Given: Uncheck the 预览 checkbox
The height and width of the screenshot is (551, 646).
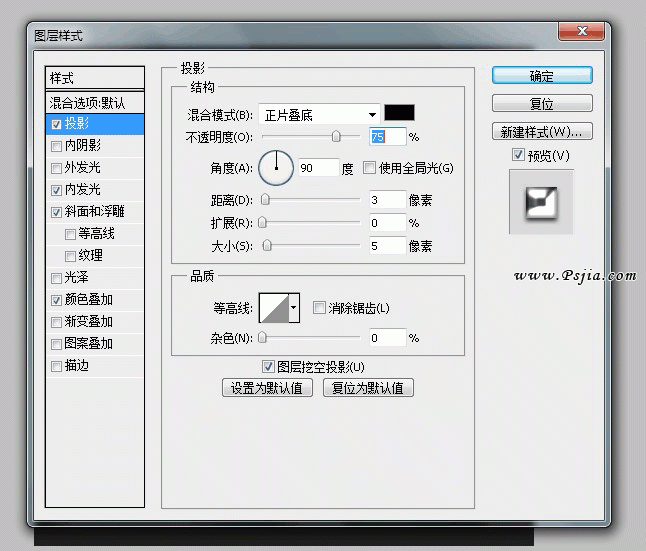Looking at the screenshot, I should pyautogui.click(x=517, y=155).
